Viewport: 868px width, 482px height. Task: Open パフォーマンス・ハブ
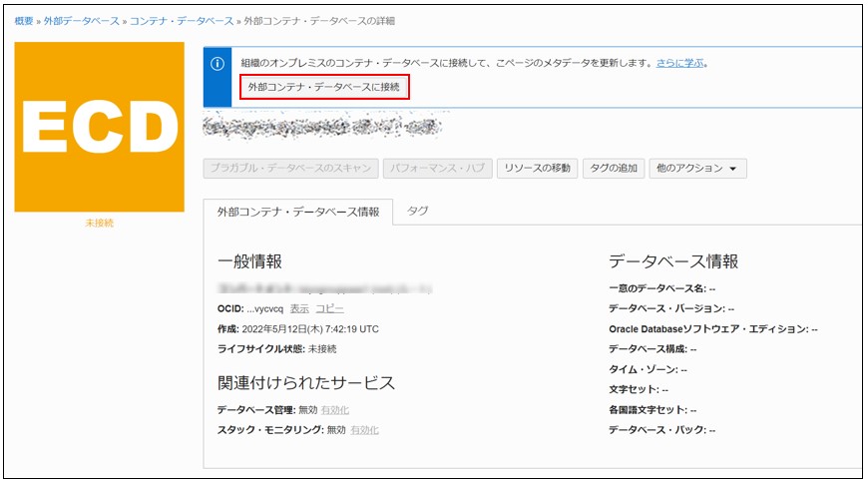[x=437, y=169]
